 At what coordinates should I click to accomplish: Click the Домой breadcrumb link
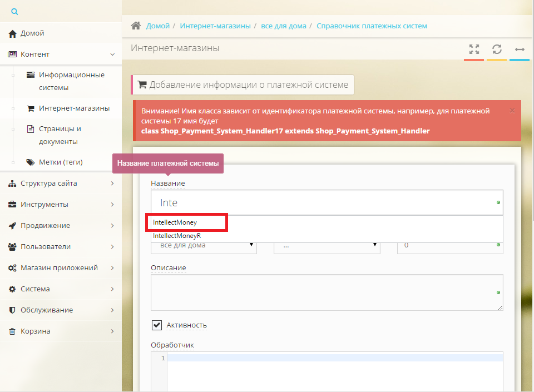point(157,26)
